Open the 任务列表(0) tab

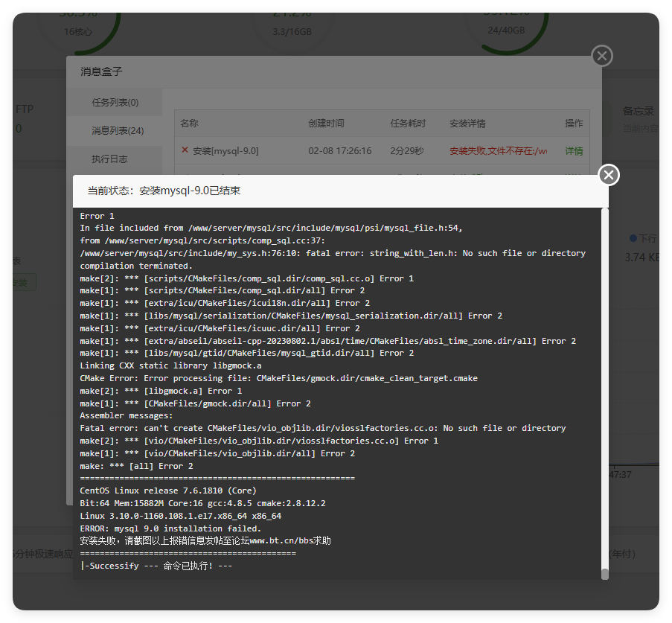(115, 103)
